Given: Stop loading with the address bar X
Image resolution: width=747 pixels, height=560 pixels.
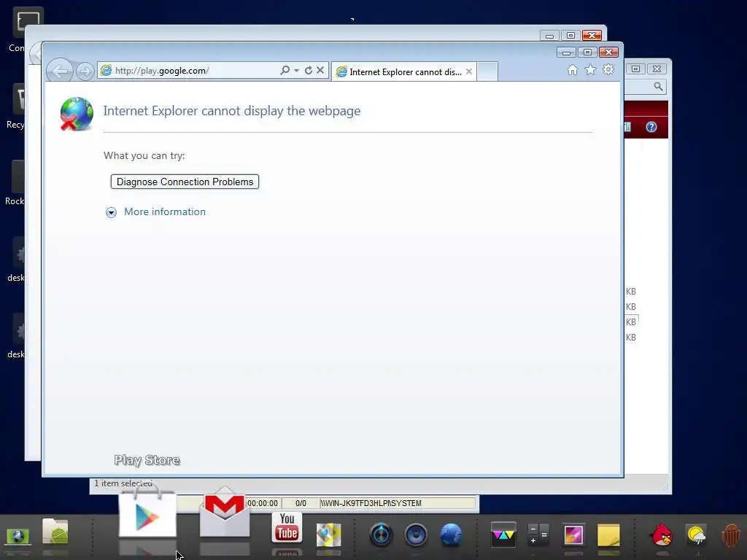Looking at the screenshot, I should [x=320, y=71].
